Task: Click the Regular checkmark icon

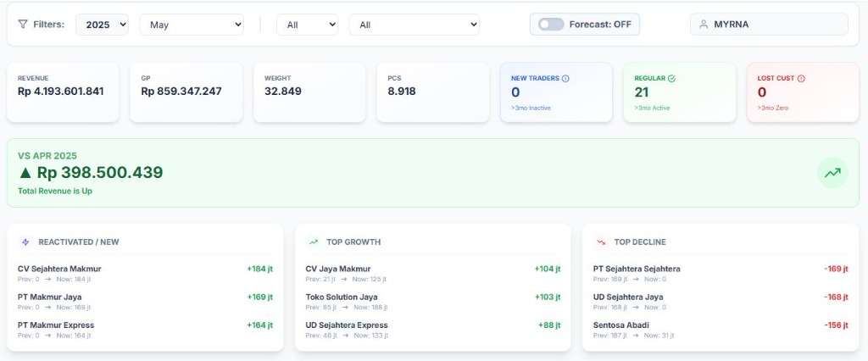Action: tap(671, 78)
